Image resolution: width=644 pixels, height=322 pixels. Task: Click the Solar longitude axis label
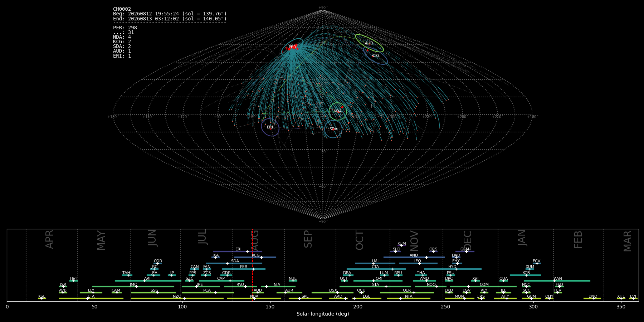323,314
